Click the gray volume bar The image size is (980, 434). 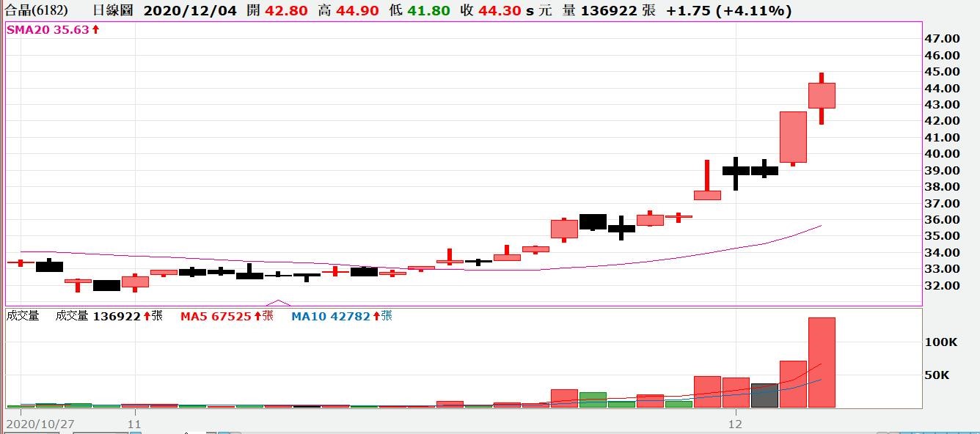click(x=764, y=395)
